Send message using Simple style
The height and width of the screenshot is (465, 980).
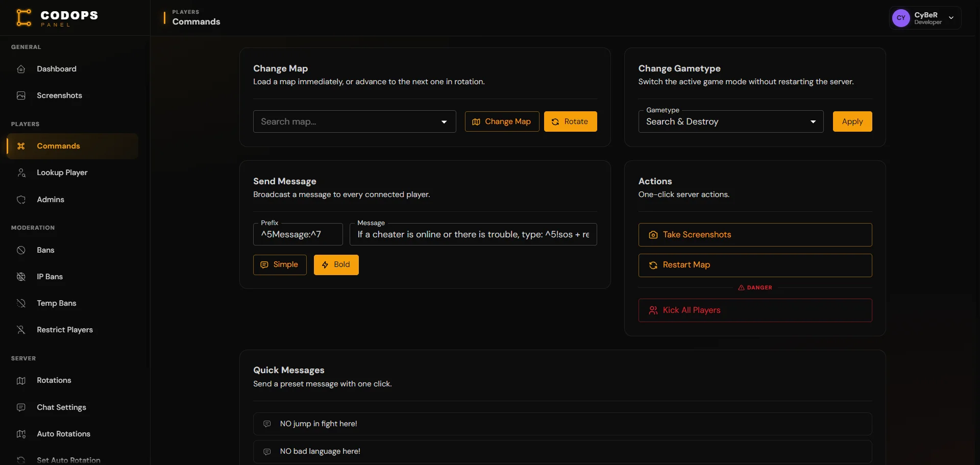[x=280, y=265]
